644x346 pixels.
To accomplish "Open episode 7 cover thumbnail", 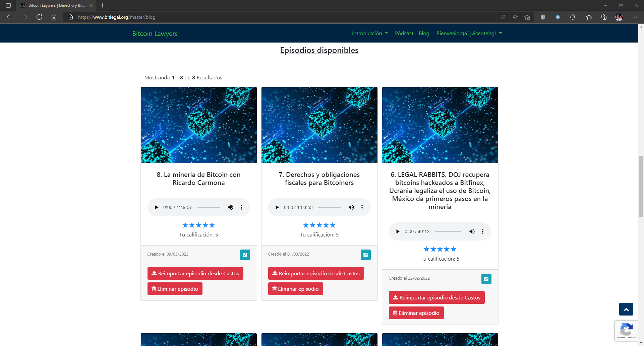I will coord(319,125).
